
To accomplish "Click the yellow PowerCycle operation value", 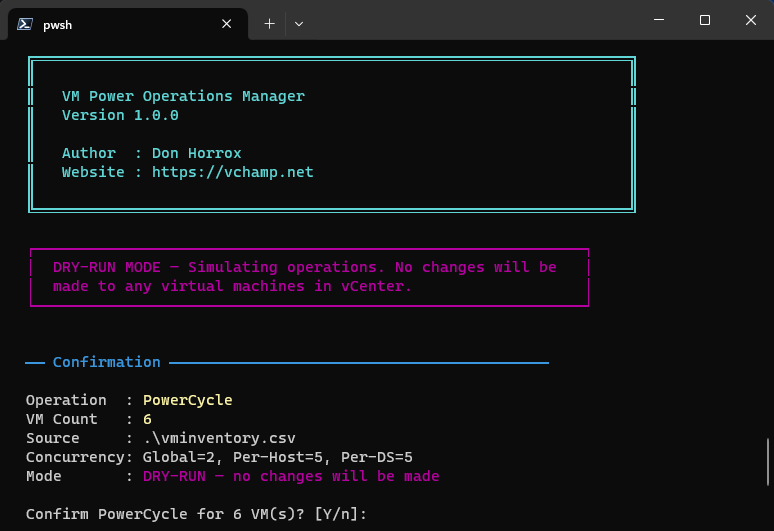I will pyautogui.click(x=187, y=400).
